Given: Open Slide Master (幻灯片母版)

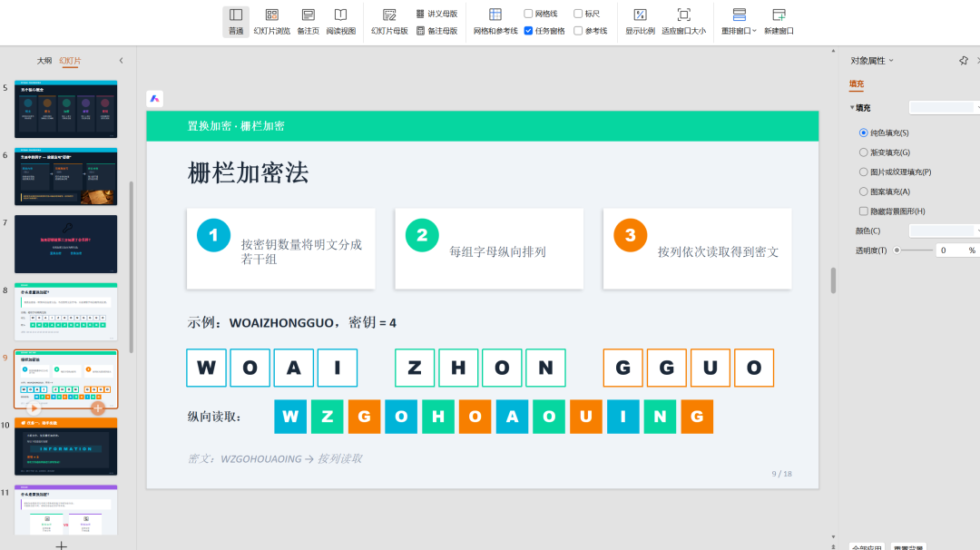Looking at the screenshot, I should 389,21.
